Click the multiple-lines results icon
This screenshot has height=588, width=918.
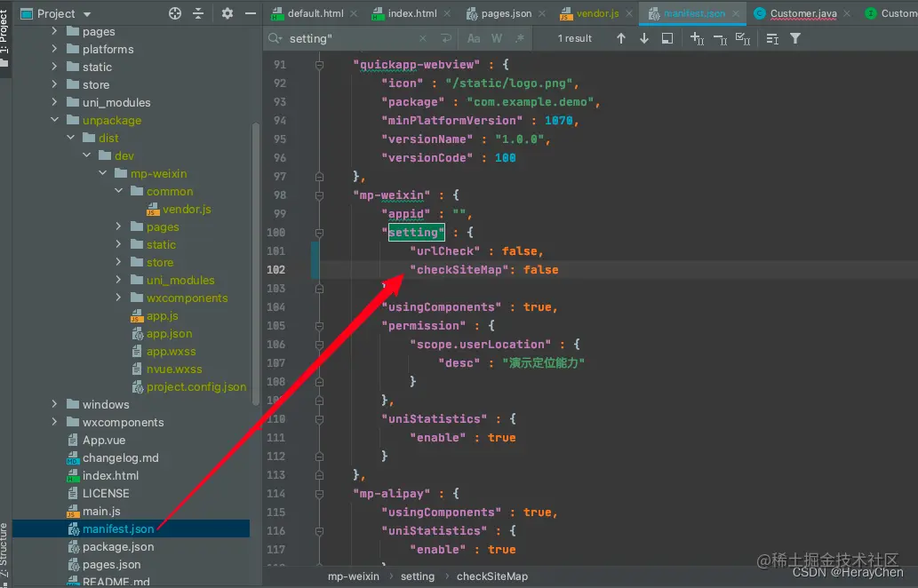pos(772,38)
